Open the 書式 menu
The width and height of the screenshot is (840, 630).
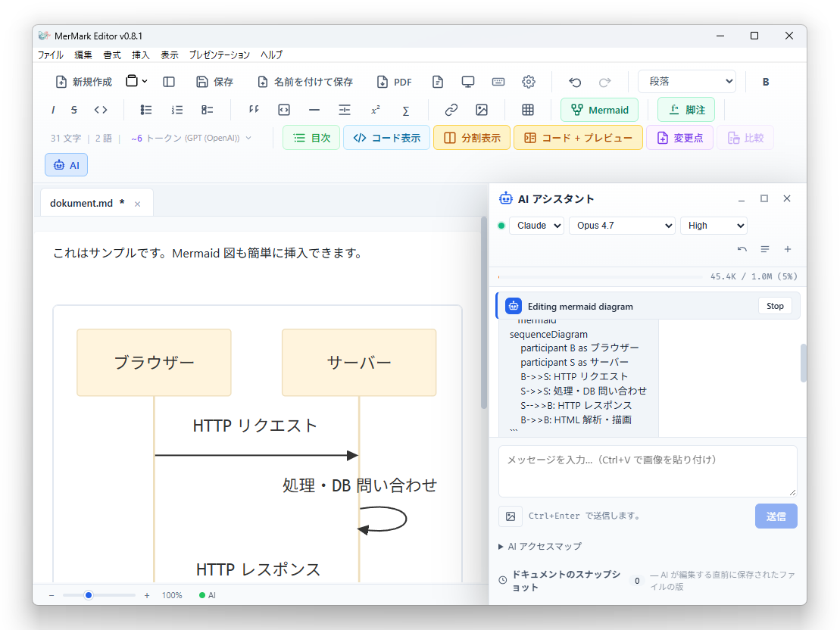112,55
